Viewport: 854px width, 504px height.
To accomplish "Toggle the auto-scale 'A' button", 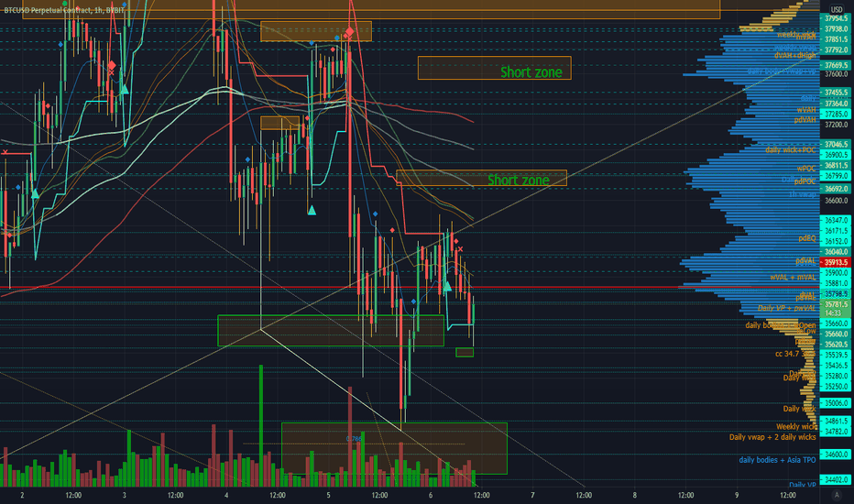I will point(837,495).
